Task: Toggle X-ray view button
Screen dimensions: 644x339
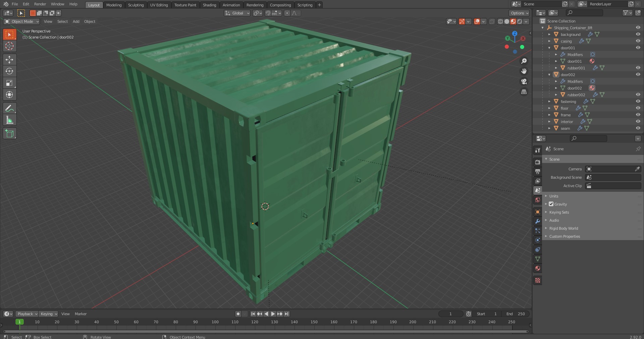Action: pyautogui.click(x=492, y=21)
